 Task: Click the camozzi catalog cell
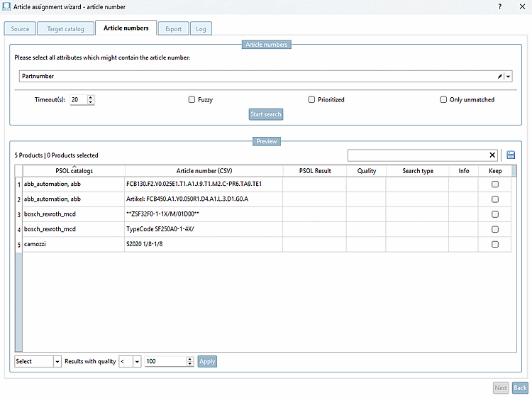point(74,244)
